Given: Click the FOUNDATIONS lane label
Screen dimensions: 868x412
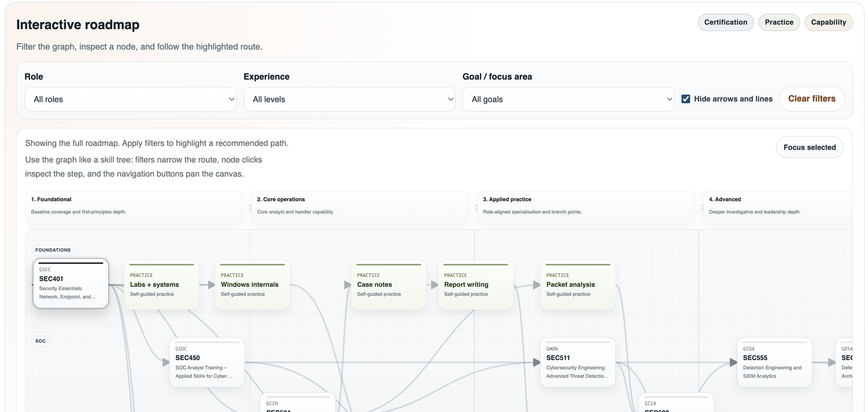Looking at the screenshot, I should 53,250.
